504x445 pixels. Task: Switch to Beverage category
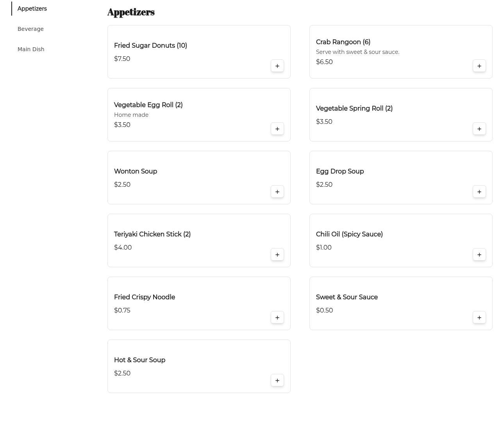click(30, 29)
